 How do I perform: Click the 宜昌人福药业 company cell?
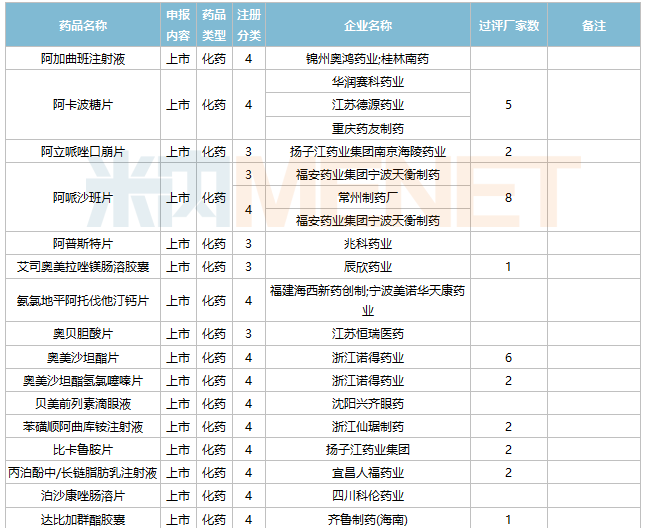368,472
